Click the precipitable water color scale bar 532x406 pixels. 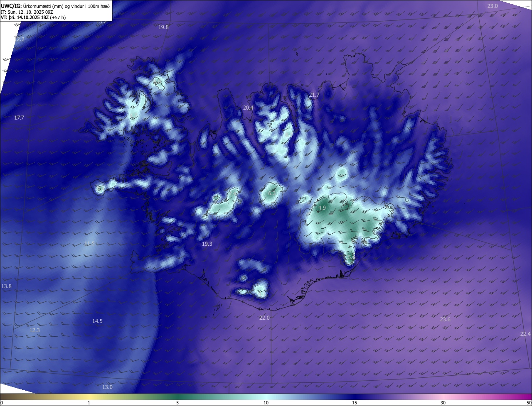pos(266,397)
